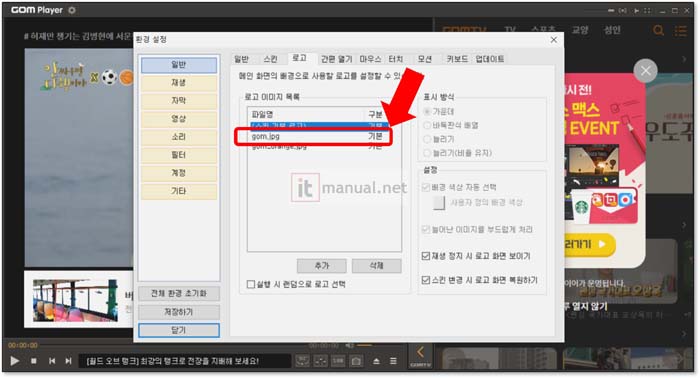Click first square icon left of camera
Image resolution: width=700 pixels, height=378 pixels.
302,361
